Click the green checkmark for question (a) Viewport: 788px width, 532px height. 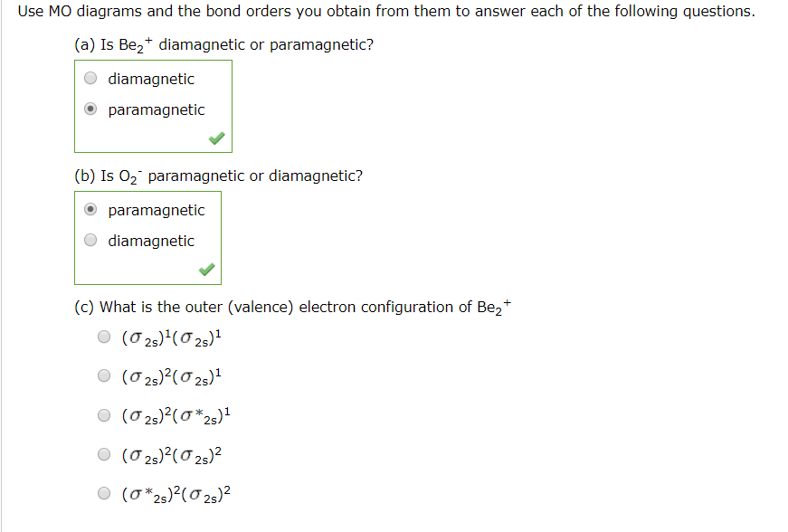[x=214, y=138]
